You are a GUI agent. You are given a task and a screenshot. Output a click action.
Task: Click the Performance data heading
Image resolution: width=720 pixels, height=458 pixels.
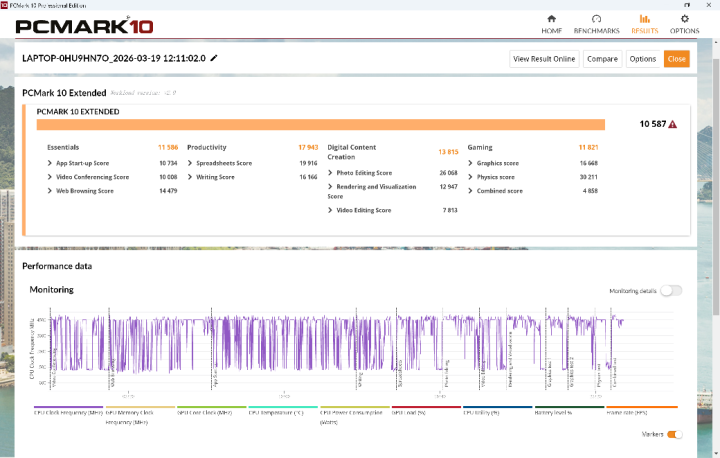pos(57,266)
